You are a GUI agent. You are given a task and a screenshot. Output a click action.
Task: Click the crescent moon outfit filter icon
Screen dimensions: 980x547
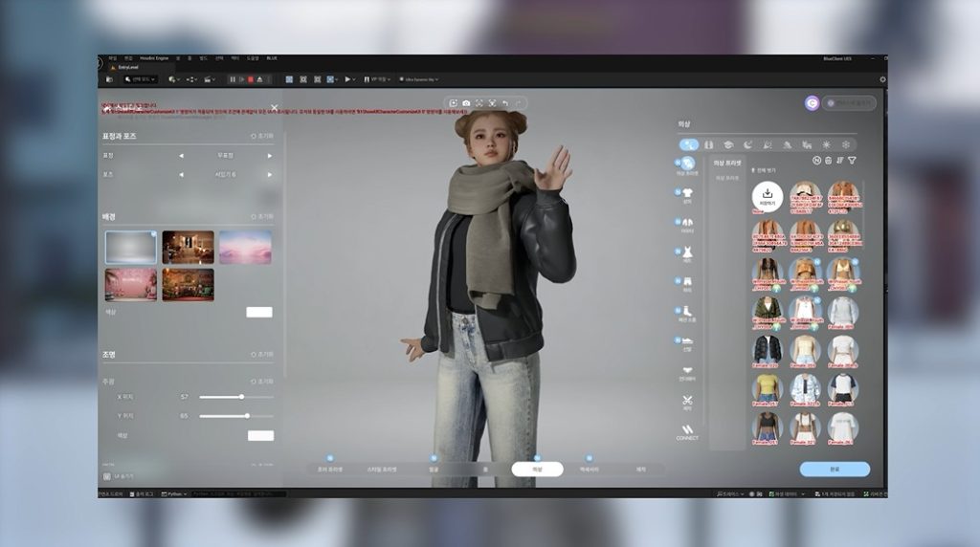(747, 144)
